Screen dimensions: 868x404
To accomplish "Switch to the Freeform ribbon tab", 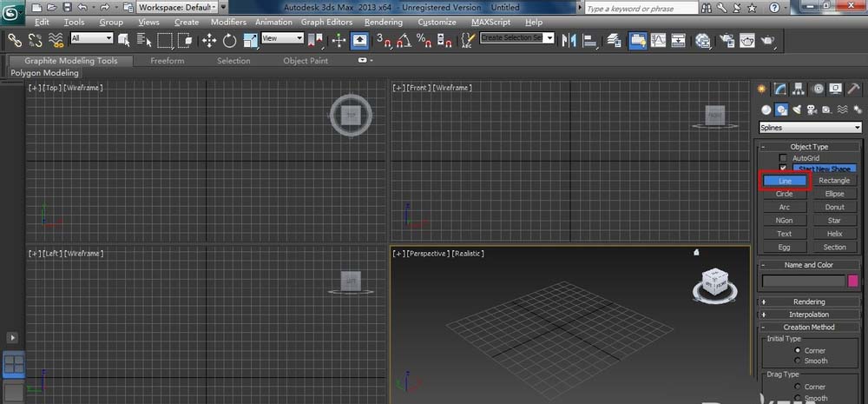I will click(x=167, y=61).
